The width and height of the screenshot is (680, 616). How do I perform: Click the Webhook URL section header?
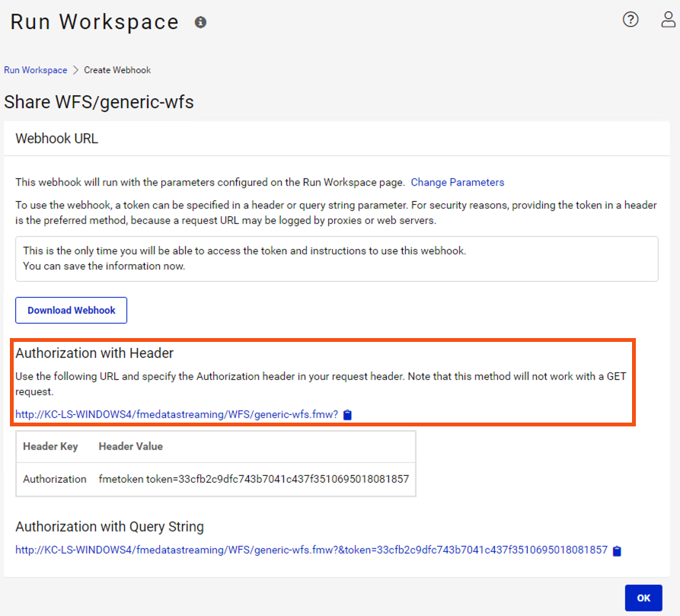[56, 138]
